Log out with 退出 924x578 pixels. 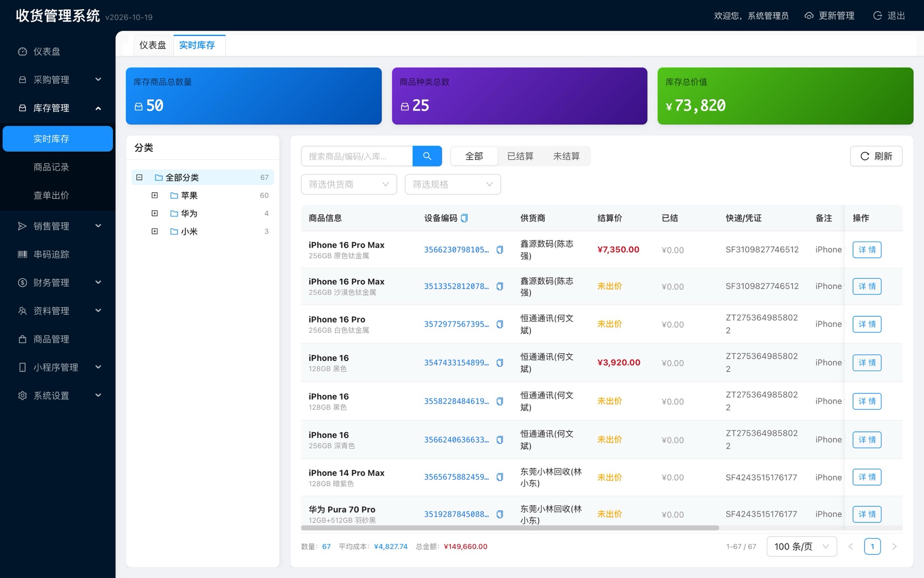pyautogui.click(x=889, y=16)
